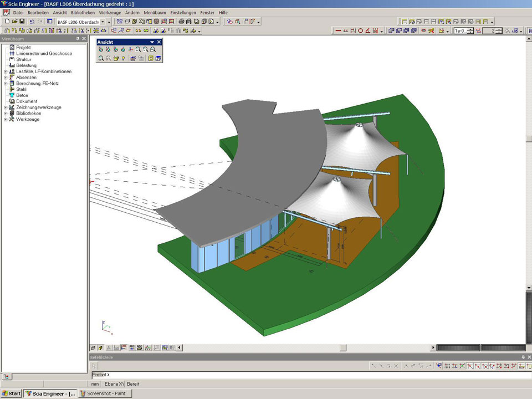
Task: Expand the Lastfälle, LF-Kombinationen node
Action: (x=6, y=71)
